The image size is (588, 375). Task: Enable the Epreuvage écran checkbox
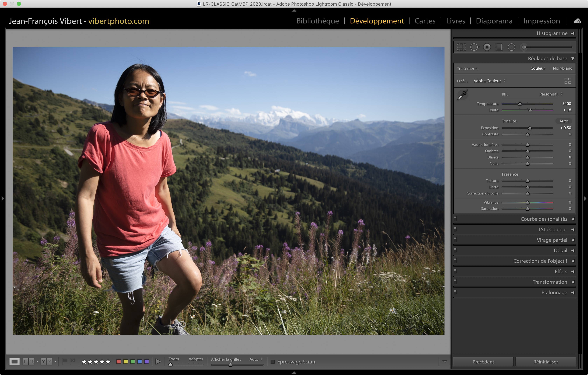(272, 362)
